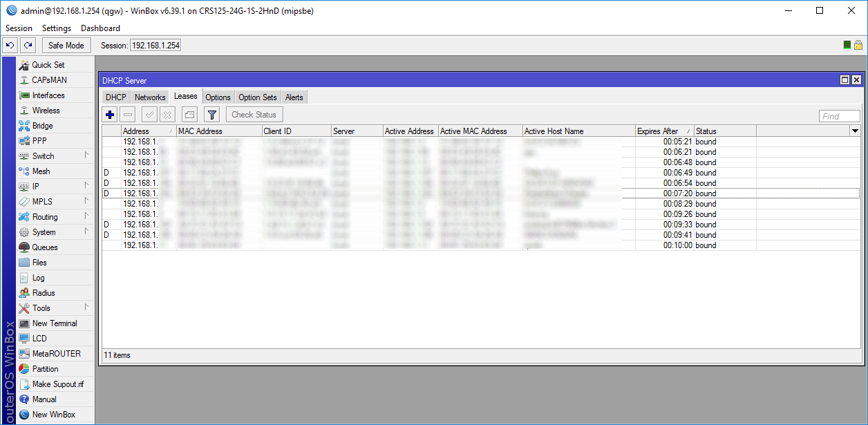Click the padlock icon top right

[x=858, y=46]
